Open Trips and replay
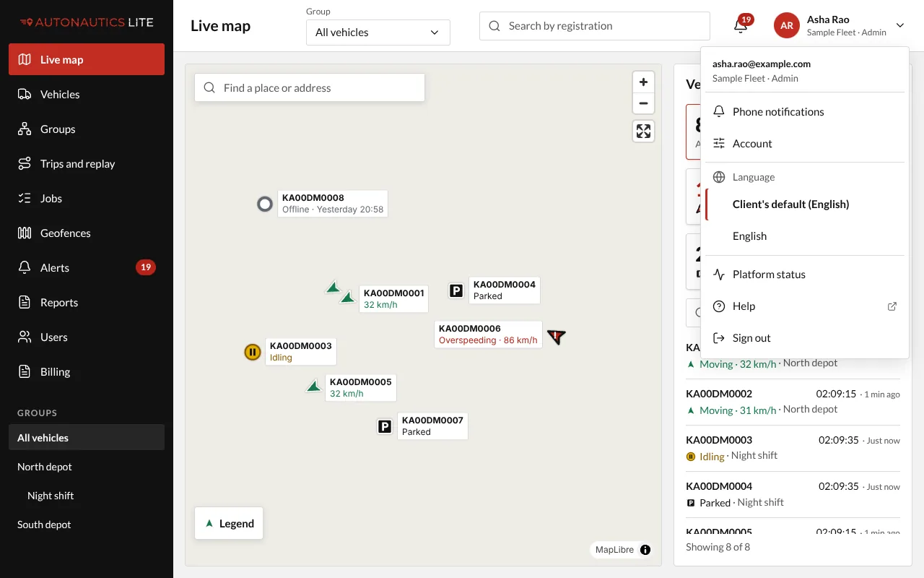Image resolution: width=924 pixels, height=578 pixels. [x=87, y=163]
